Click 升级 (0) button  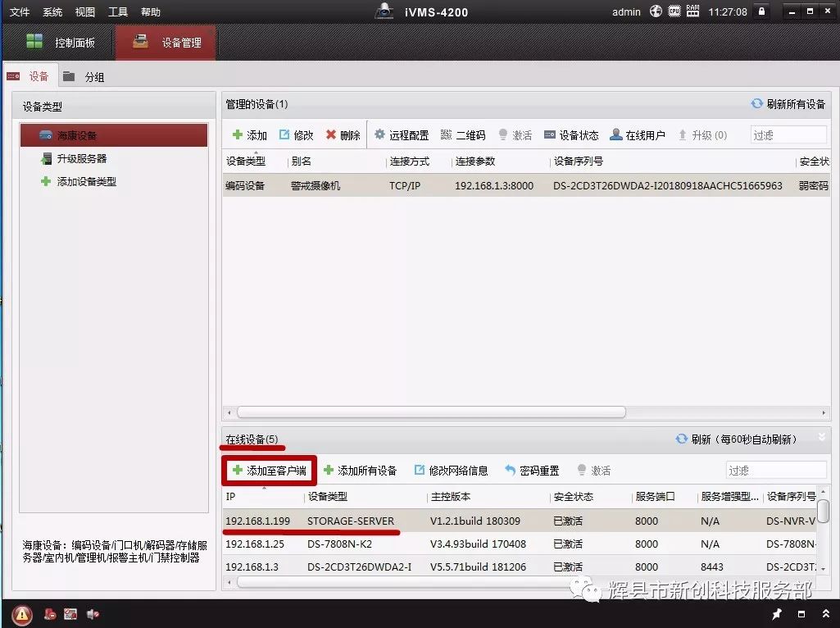[x=702, y=135]
